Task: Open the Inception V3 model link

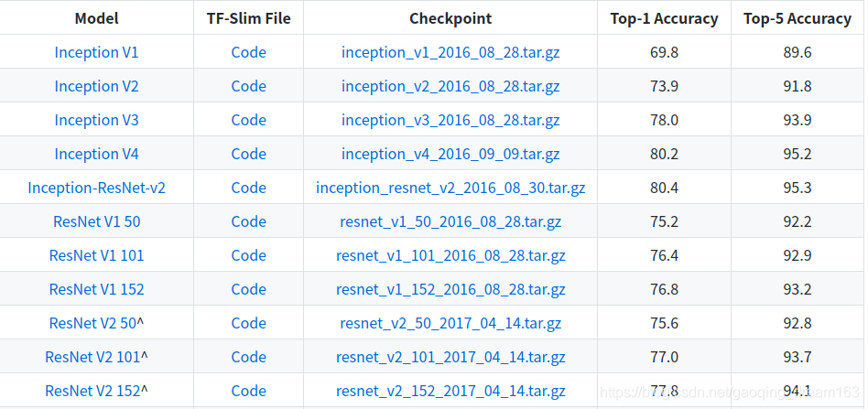Action: (x=96, y=120)
